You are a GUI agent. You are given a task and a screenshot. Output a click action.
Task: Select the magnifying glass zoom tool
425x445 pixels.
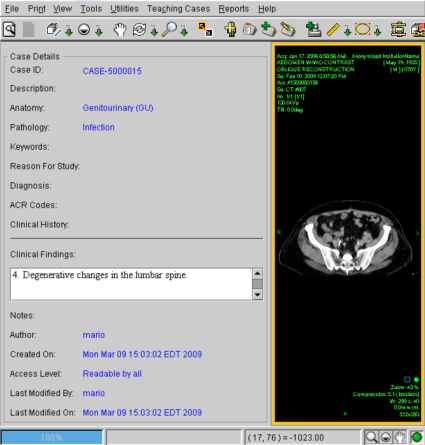169,29
